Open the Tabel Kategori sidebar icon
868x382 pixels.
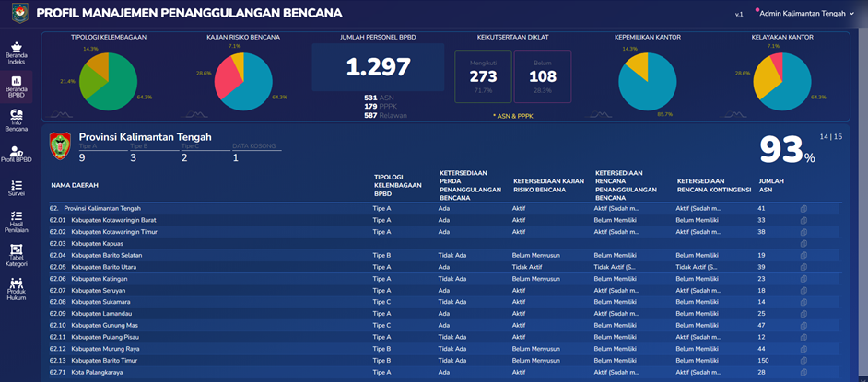pos(16,254)
